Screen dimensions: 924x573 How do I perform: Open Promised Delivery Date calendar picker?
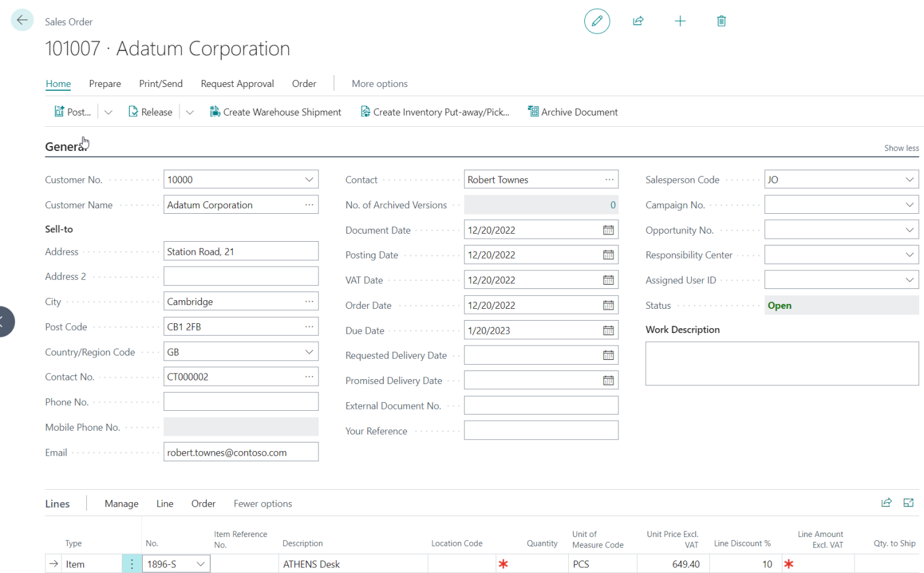[609, 380]
